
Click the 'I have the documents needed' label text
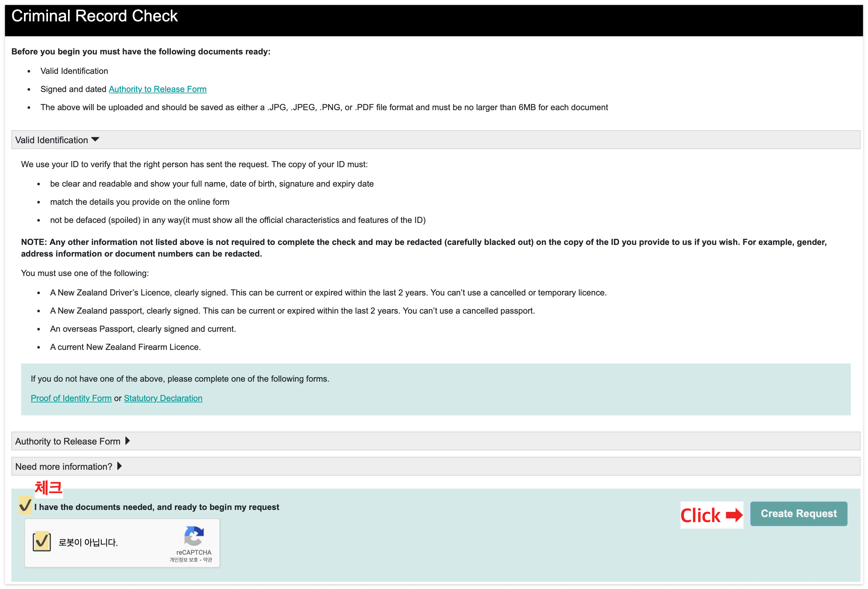tap(157, 507)
